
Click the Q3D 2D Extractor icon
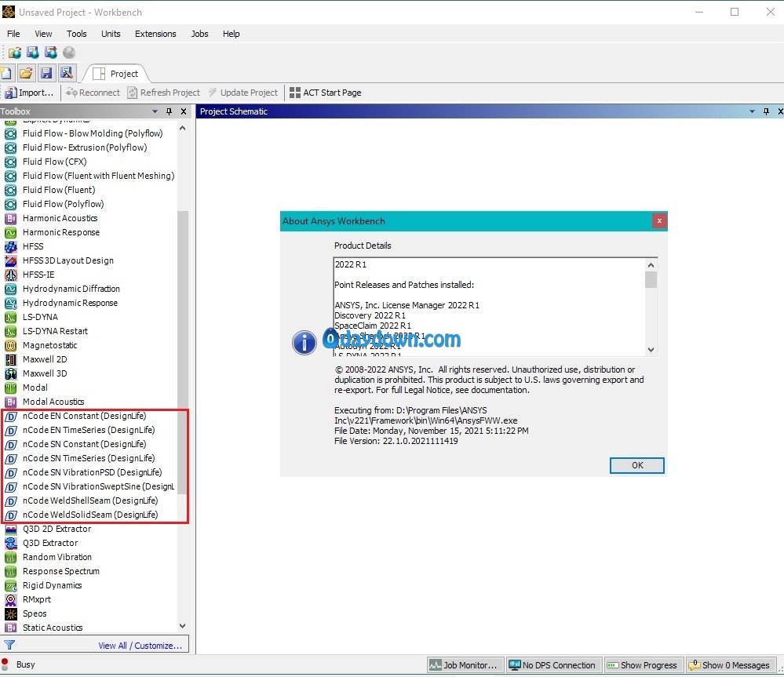(x=10, y=529)
